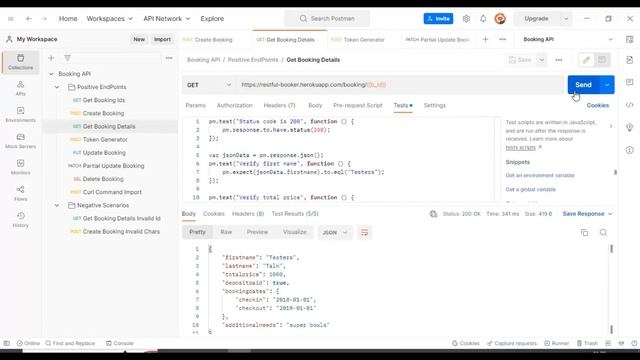
Task: Open the Environments sidebar panel
Action: pos(20,115)
